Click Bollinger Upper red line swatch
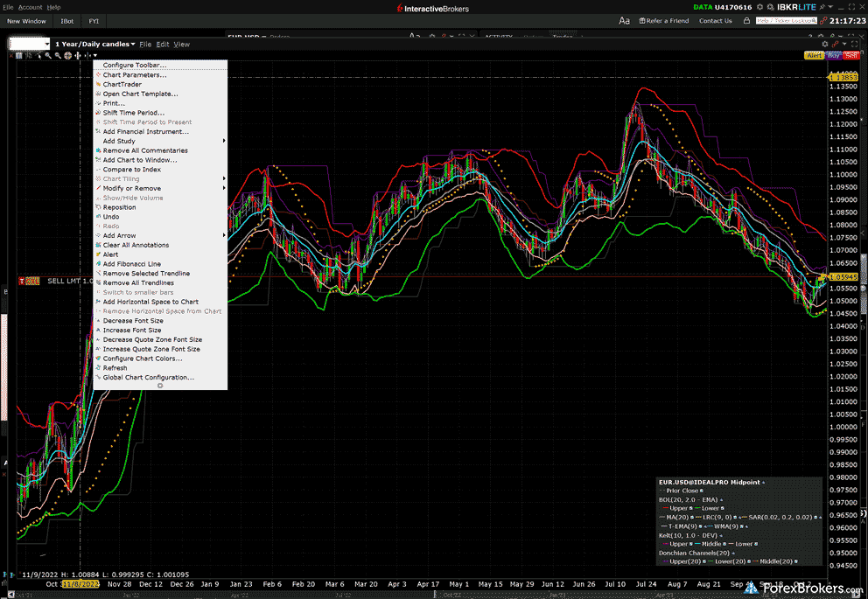Image resolution: width=868 pixels, height=599 pixels. click(666, 508)
